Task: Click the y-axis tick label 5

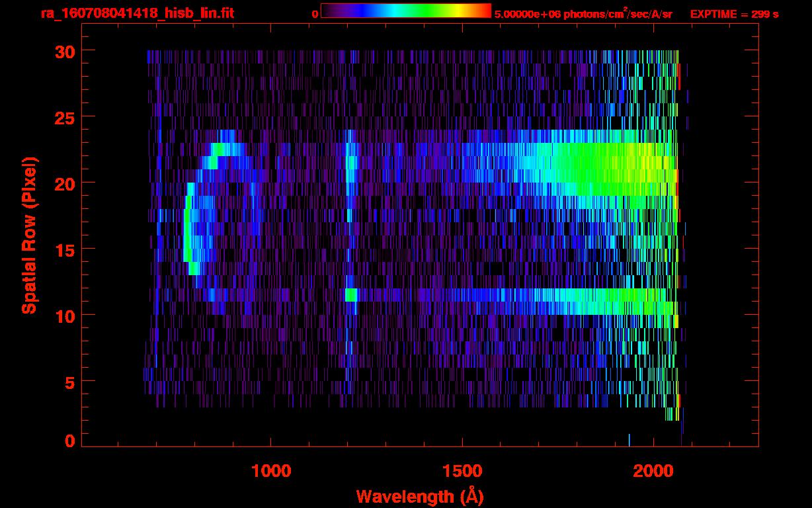Action: [69, 382]
